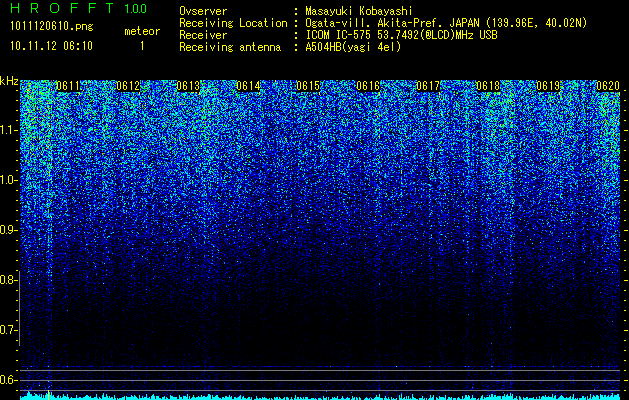Click the Ovserver label
This screenshot has width=629, height=400.
203,11
